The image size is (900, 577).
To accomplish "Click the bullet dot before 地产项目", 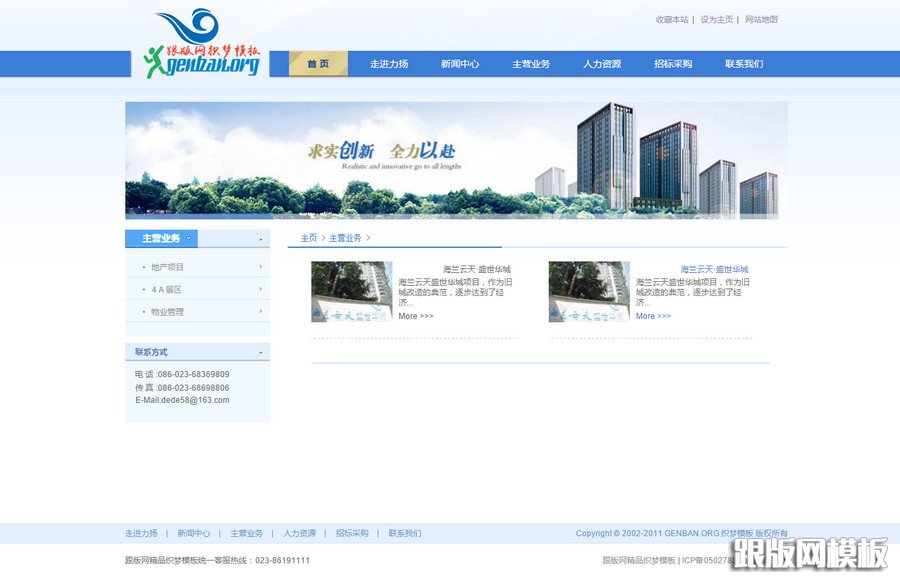I will tap(144, 267).
